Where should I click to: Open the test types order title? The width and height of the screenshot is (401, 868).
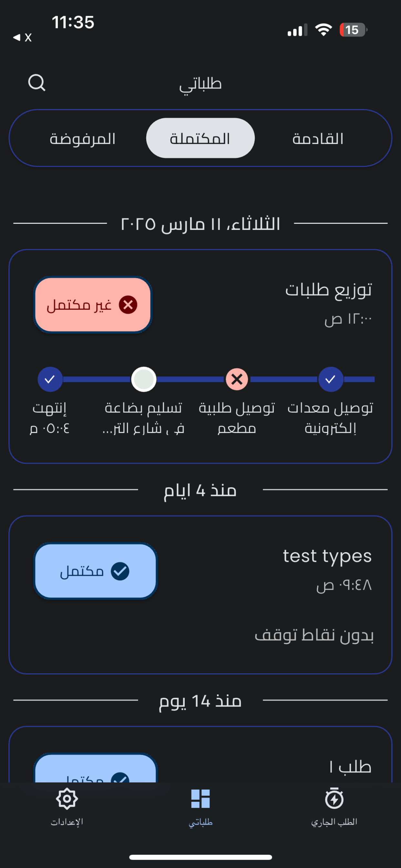(327, 556)
